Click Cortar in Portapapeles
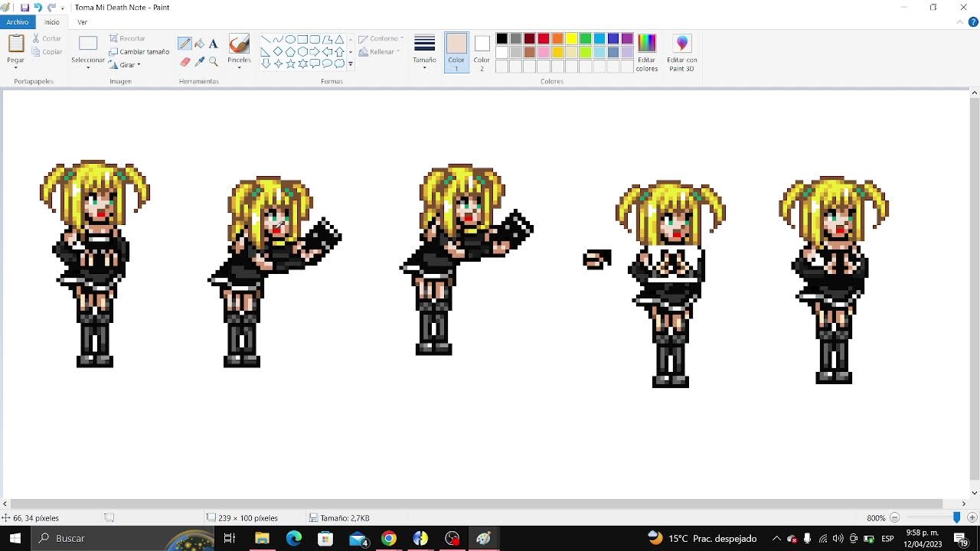The image size is (980, 551). tap(47, 38)
